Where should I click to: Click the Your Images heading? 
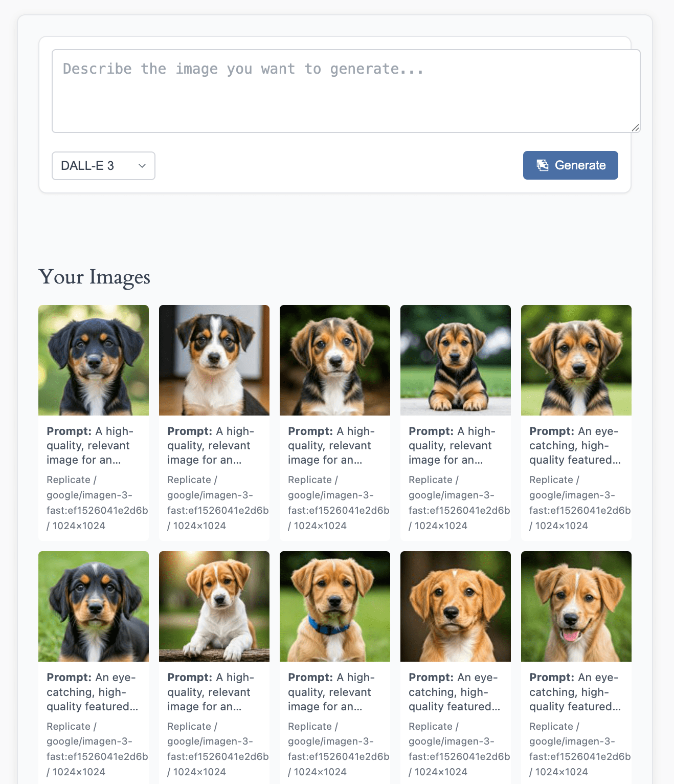(x=95, y=277)
